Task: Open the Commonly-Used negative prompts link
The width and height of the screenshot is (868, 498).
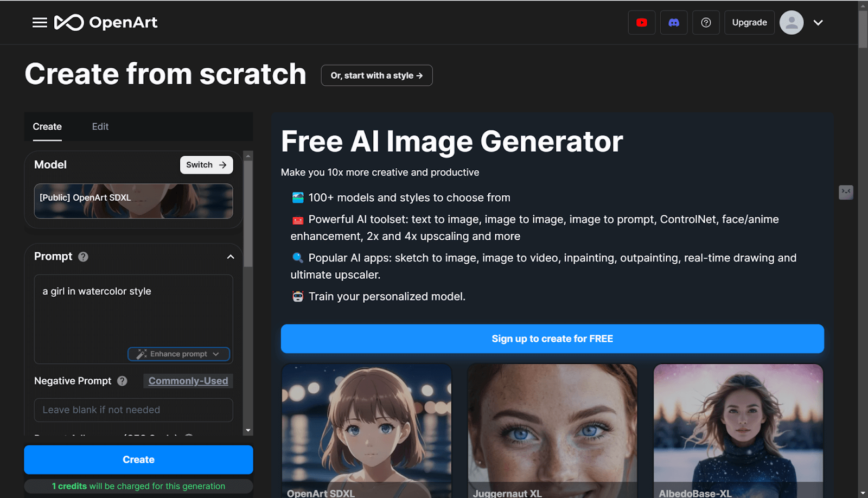Action: [188, 381]
